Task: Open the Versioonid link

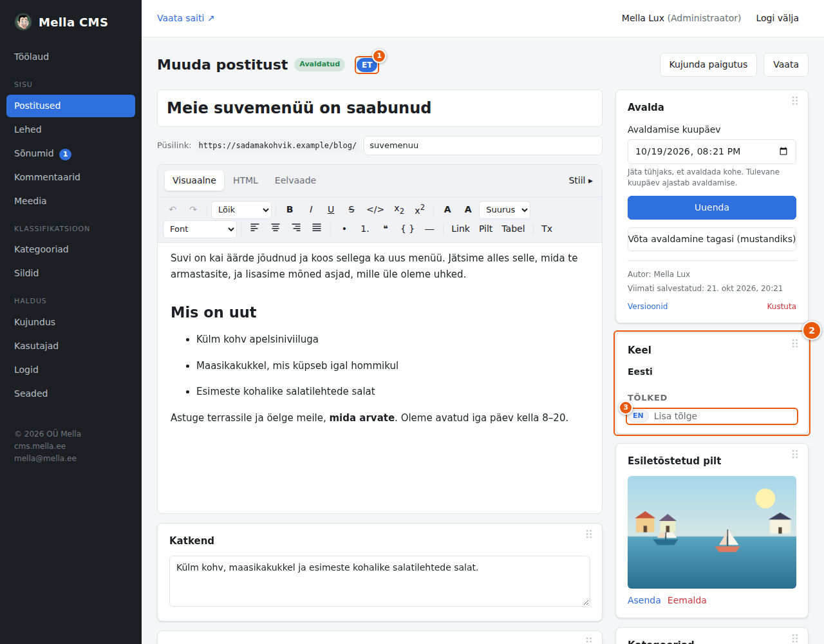Action: (648, 307)
